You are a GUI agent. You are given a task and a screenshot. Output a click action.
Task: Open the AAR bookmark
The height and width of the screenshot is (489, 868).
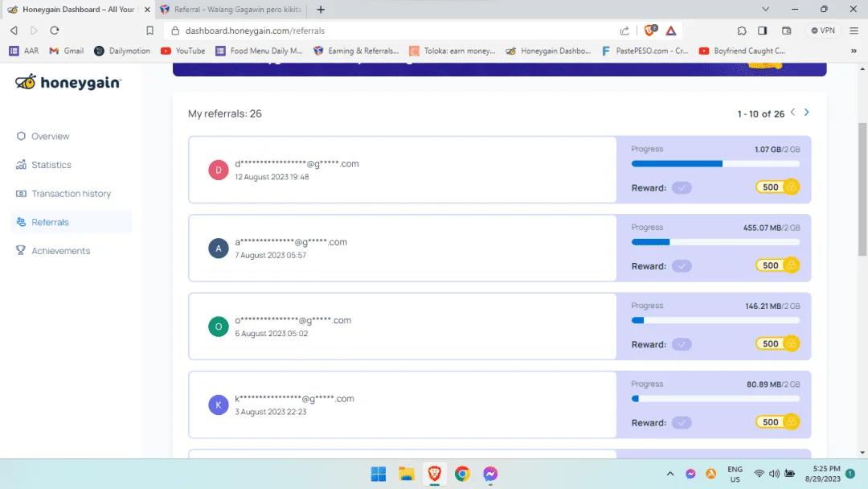click(24, 51)
